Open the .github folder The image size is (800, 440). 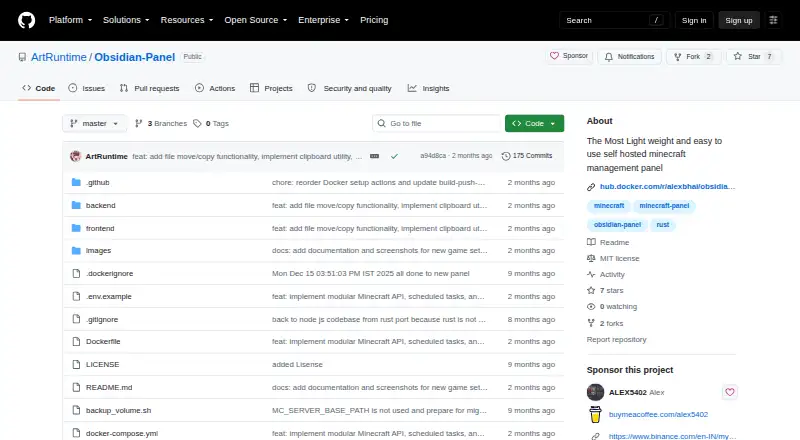pyautogui.click(x=97, y=182)
